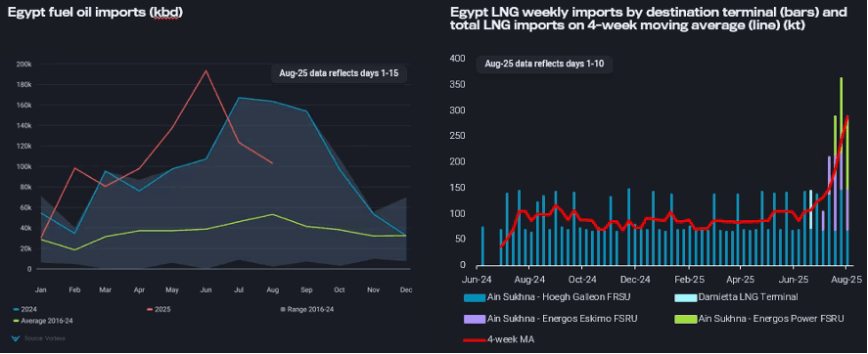Toggle the 2025 series legend

[159, 309]
